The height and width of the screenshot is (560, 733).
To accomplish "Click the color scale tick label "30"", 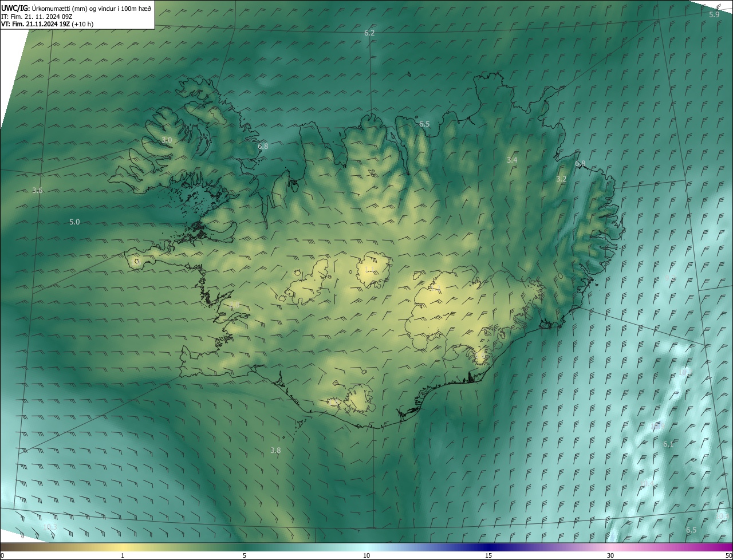I will tap(610, 555).
